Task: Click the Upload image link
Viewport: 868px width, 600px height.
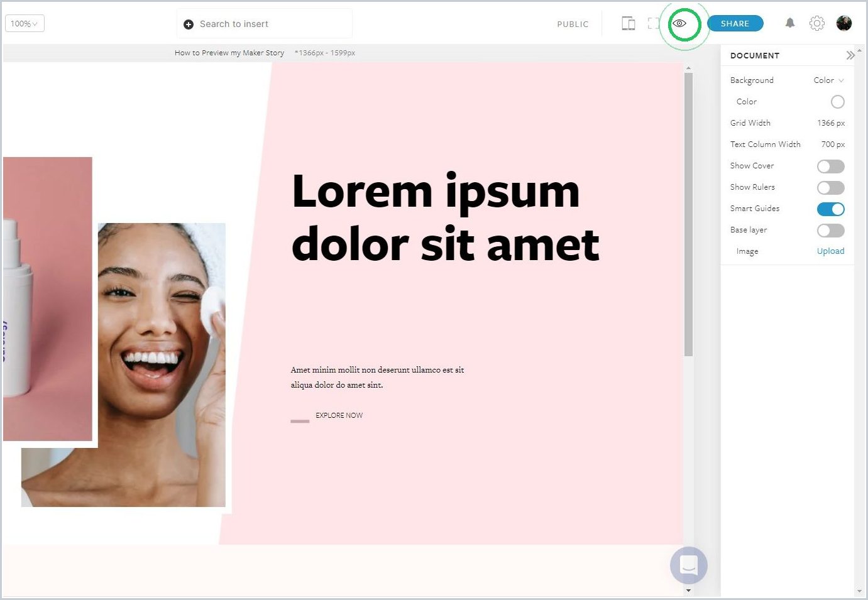Action: 830,251
